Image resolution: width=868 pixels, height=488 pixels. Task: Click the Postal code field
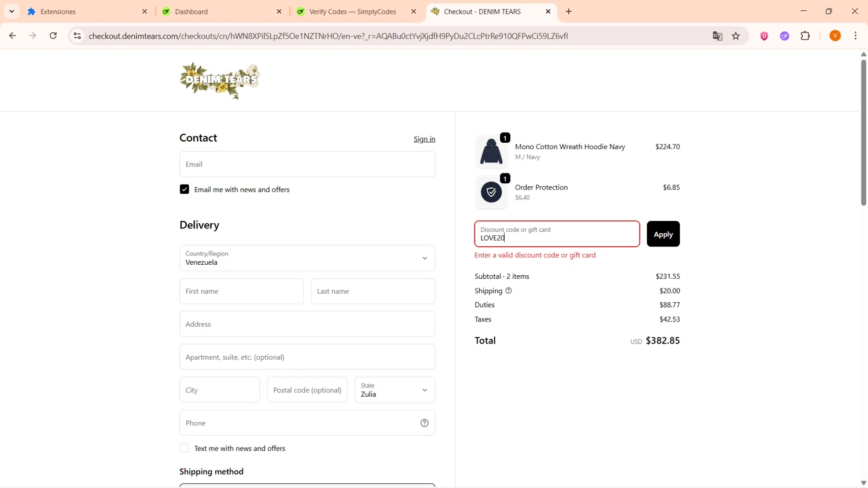[307, 390]
